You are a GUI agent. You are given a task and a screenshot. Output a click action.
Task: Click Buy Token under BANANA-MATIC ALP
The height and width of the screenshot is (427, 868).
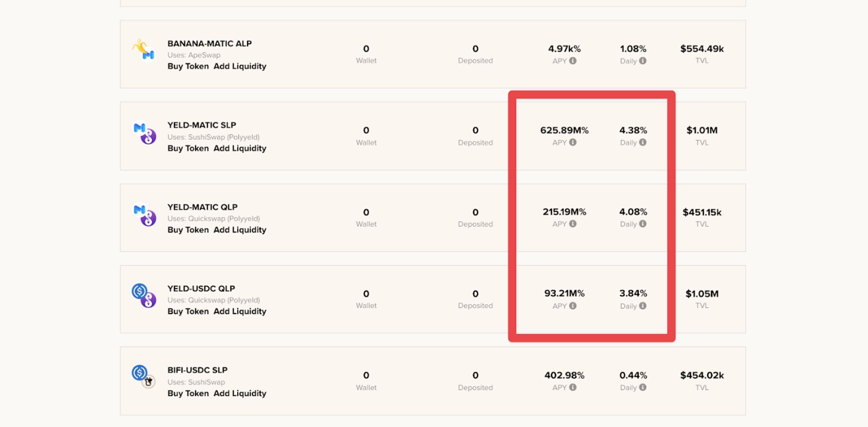click(188, 66)
